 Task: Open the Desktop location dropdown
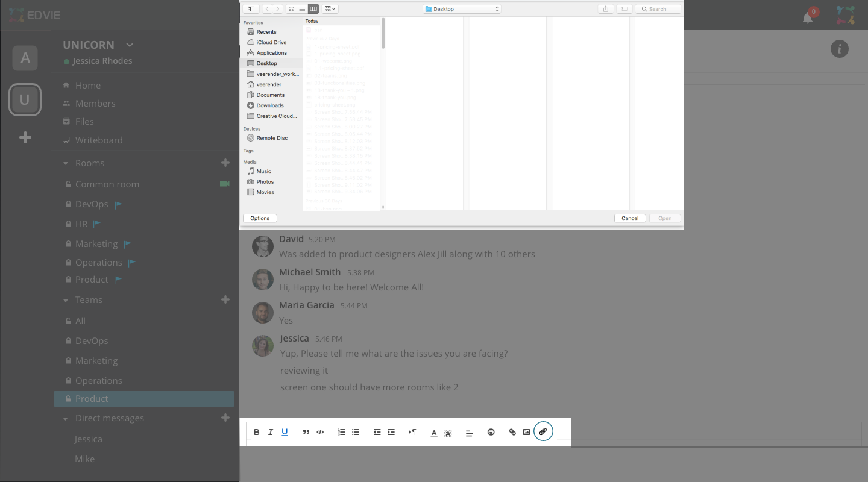[462, 9]
